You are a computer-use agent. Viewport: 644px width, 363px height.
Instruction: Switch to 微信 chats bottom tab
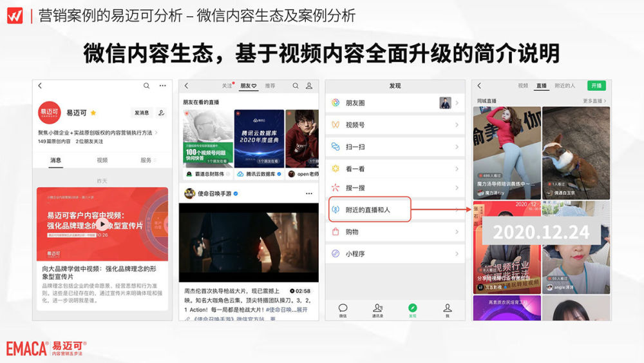tap(343, 310)
